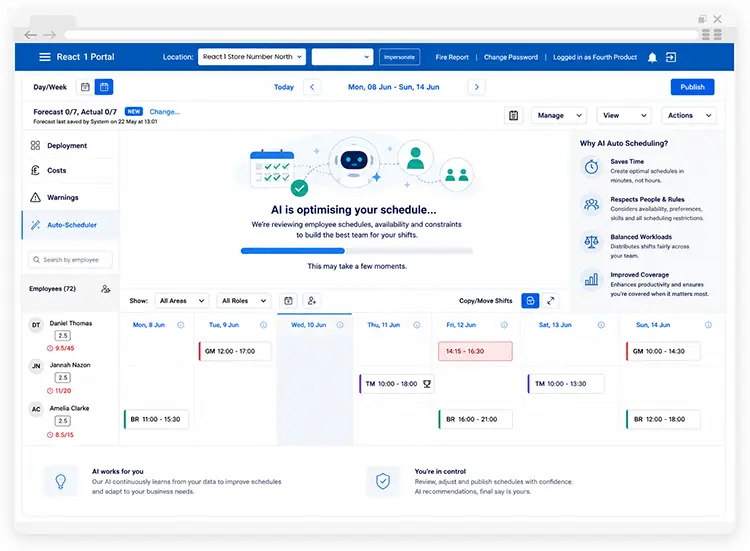Open the Warnings panel
The height and width of the screenshot is (551, 750).
coord(70,198)
